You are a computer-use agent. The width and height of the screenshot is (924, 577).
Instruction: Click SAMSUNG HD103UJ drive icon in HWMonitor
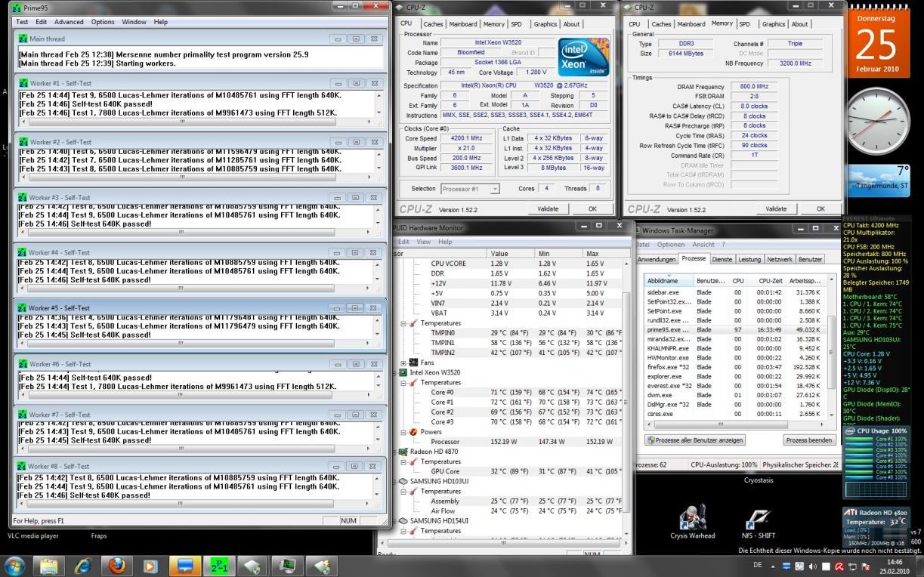(x=403, y=481)
